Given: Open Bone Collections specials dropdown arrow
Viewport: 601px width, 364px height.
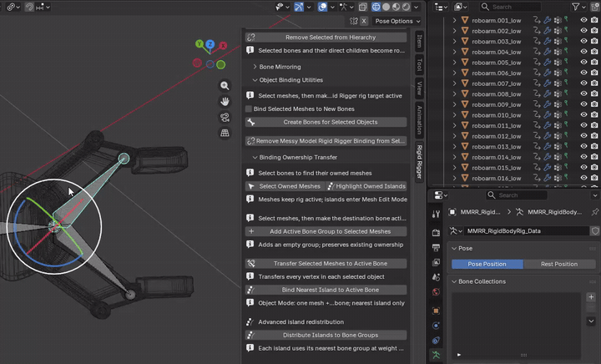Looking at the screenshot, I should [591, 321].
